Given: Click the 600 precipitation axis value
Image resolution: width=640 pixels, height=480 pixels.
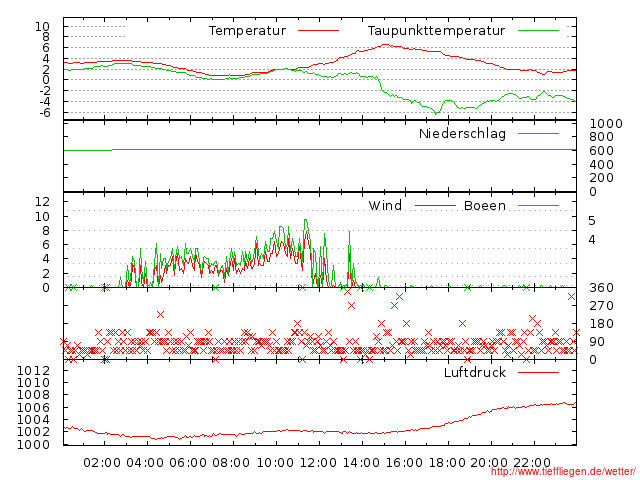Looking at the screenshot, I should [602, 151].
